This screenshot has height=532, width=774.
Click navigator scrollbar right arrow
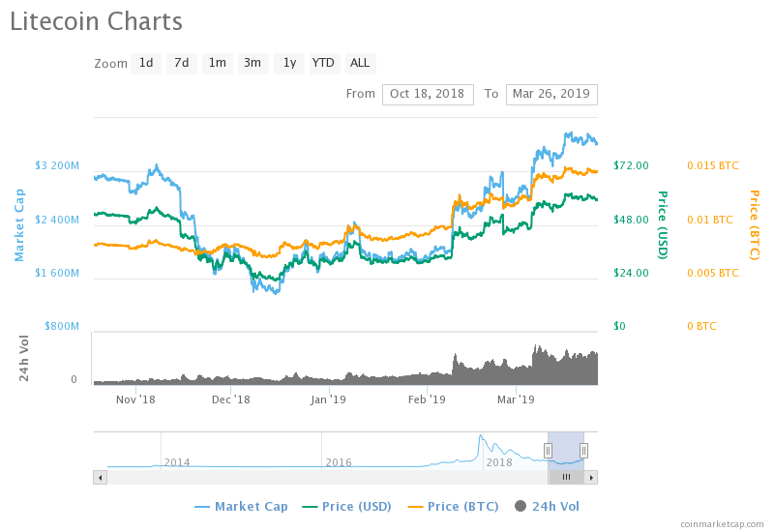591,477
